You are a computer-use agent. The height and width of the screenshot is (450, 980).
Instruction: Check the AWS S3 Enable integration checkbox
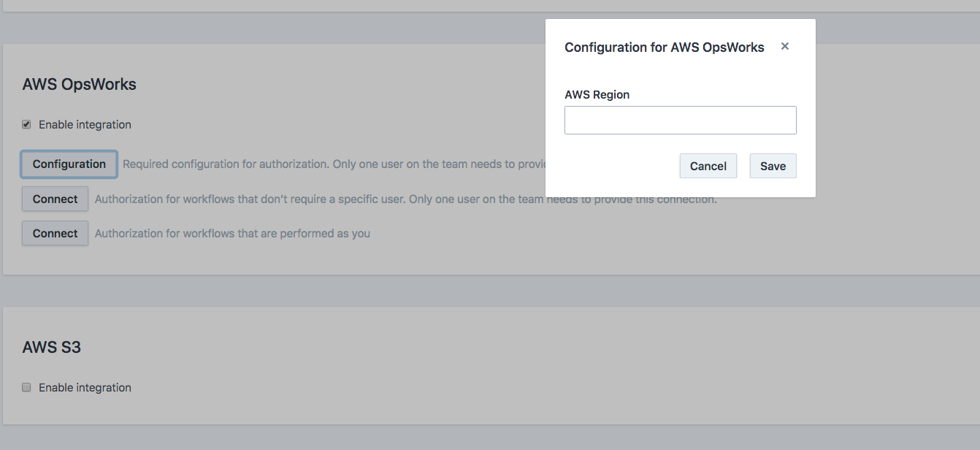pyautogui.click(x=26, y=387)
